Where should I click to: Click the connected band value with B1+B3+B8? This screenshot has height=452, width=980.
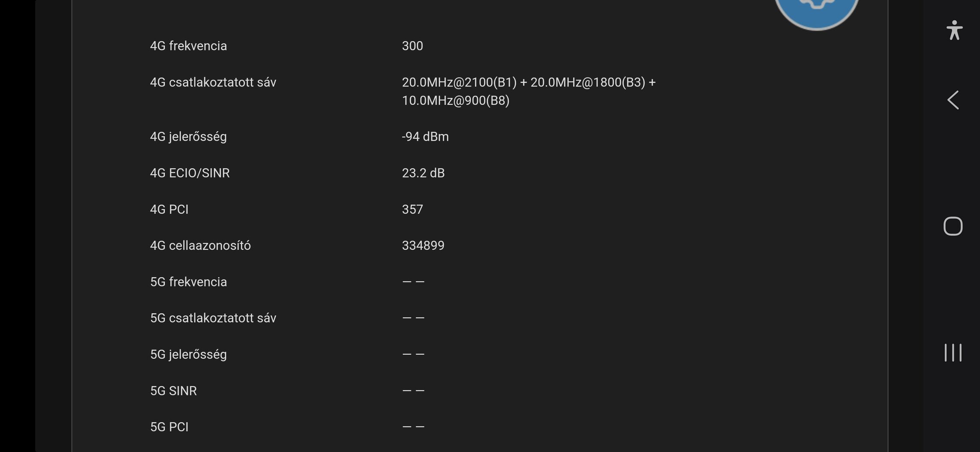click(528, 91)
